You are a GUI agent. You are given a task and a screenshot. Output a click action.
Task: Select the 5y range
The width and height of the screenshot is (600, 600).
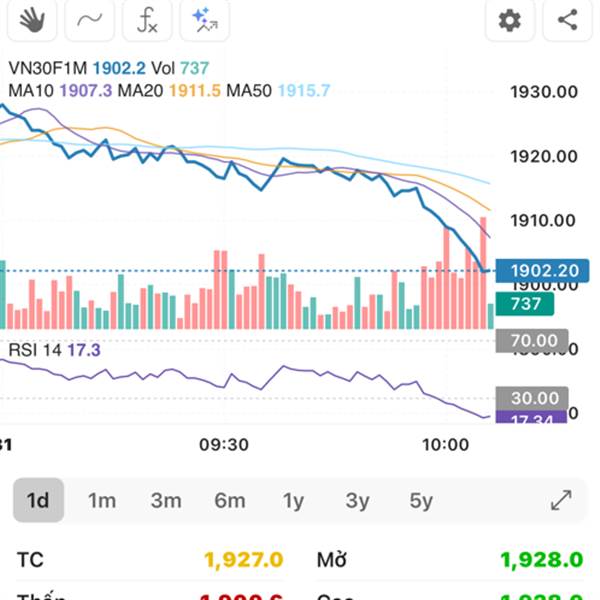(421, 500)
